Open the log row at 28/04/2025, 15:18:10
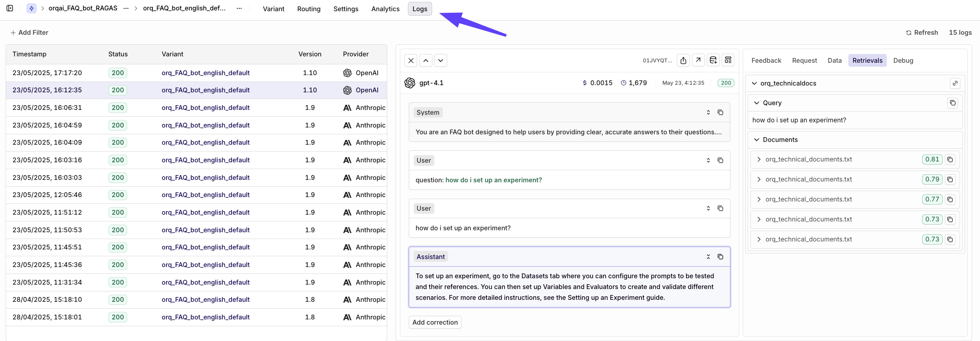Screen dimensions: 980x341 [196, 299]
